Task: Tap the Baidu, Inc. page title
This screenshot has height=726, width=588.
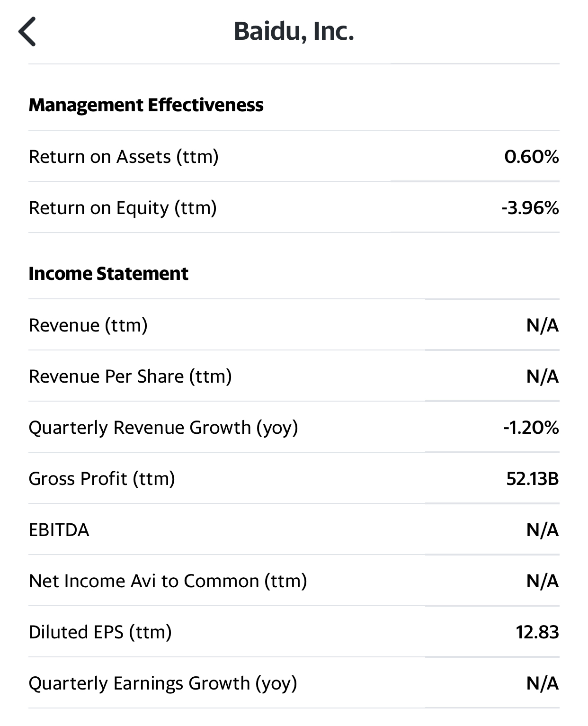Action: click(294, 32)
